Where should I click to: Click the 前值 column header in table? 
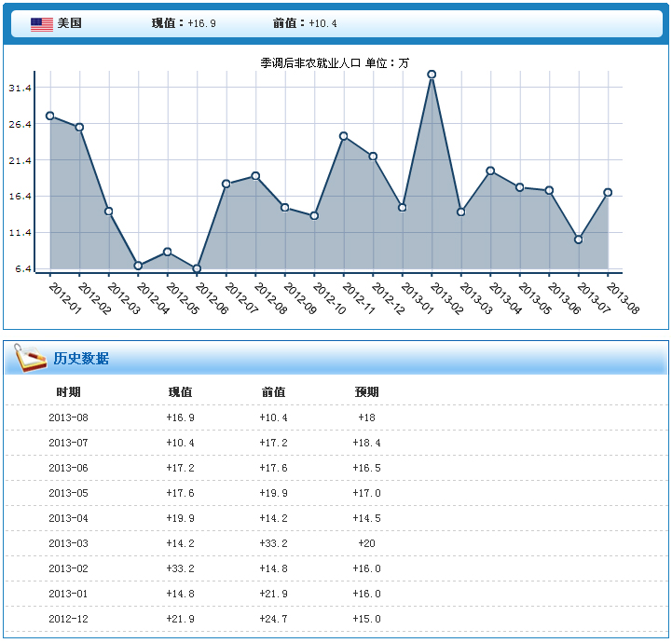(273, 392)
